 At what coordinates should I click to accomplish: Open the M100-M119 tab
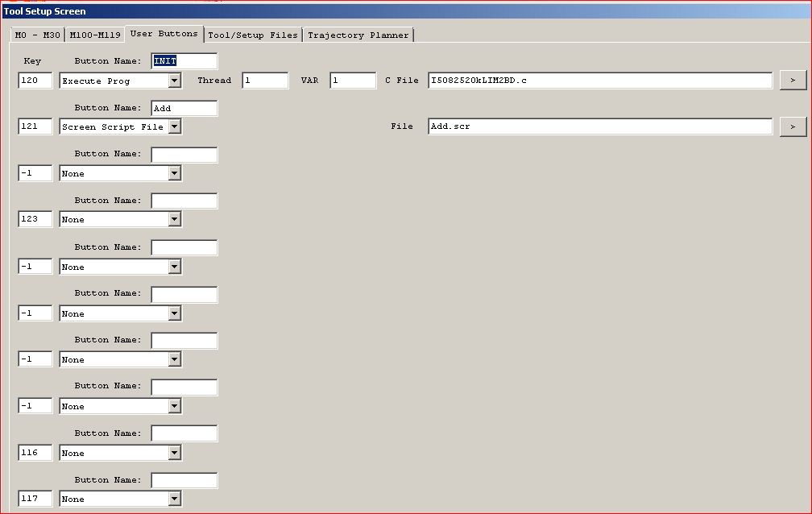click(94, 35)
